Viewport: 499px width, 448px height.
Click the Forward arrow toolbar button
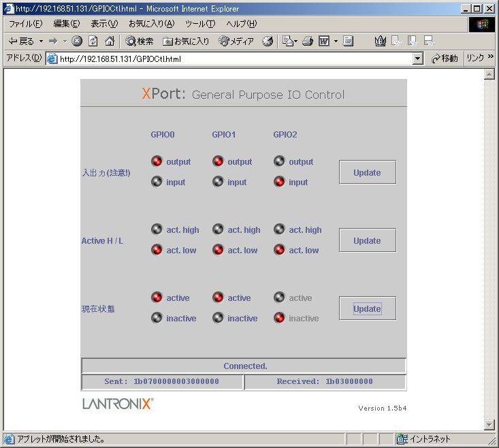point(53,41)
